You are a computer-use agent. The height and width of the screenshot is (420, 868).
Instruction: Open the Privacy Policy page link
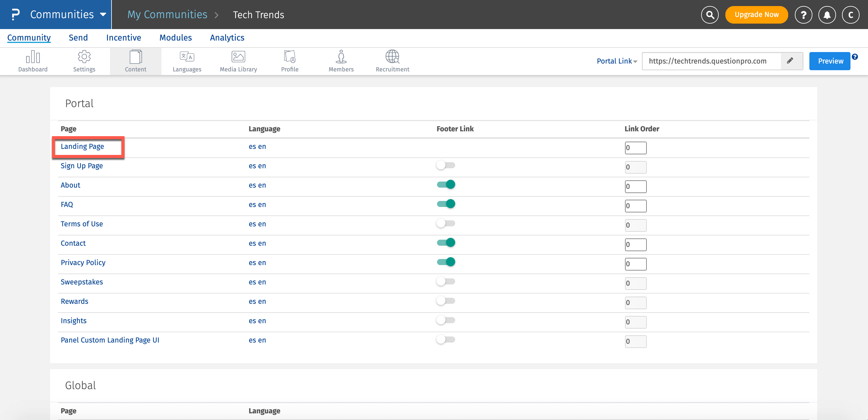(x=83, y=262)
